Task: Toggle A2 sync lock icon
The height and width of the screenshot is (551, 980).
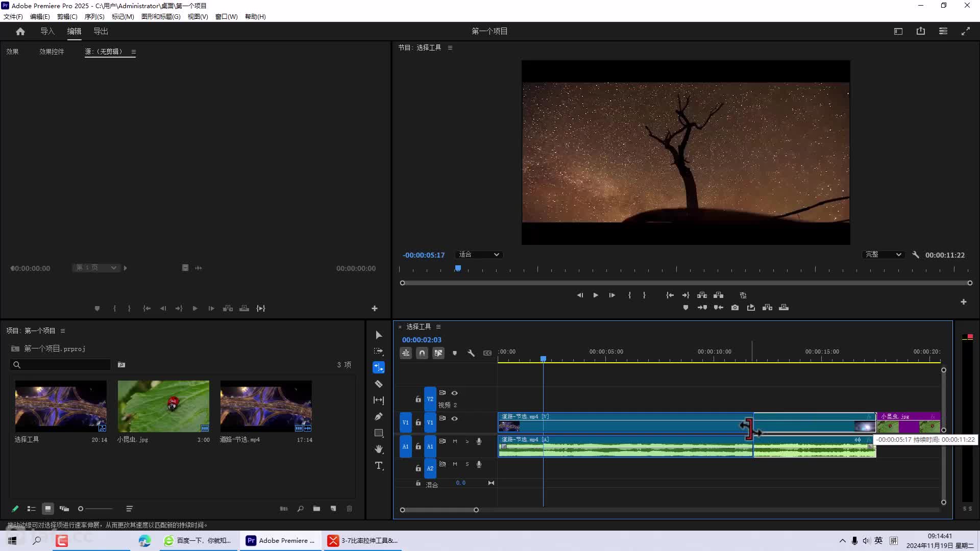Action: (x=443, y=464)
